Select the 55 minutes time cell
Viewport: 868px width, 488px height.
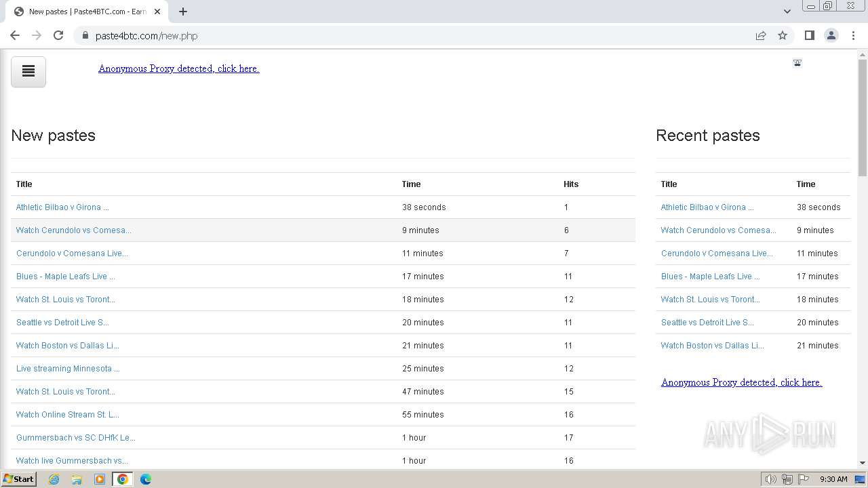tap(423, 415)
